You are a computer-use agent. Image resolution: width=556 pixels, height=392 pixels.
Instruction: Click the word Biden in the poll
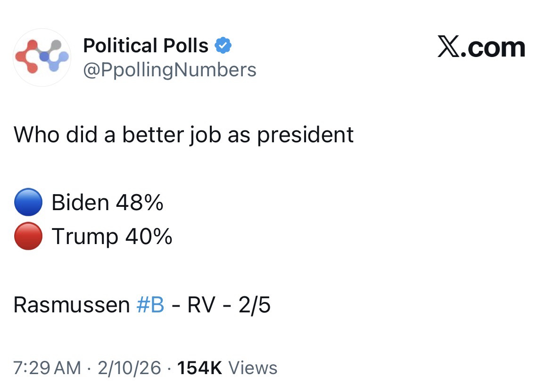pyautogui.click(x=80, y=203)
